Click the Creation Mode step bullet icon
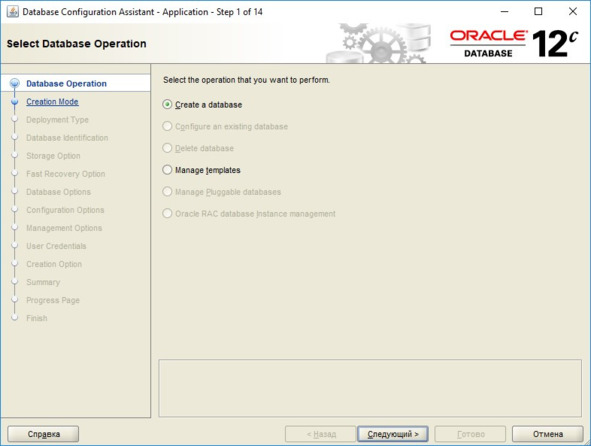The height and width of the screenshot is (446, 591). (x=15, y=102)
